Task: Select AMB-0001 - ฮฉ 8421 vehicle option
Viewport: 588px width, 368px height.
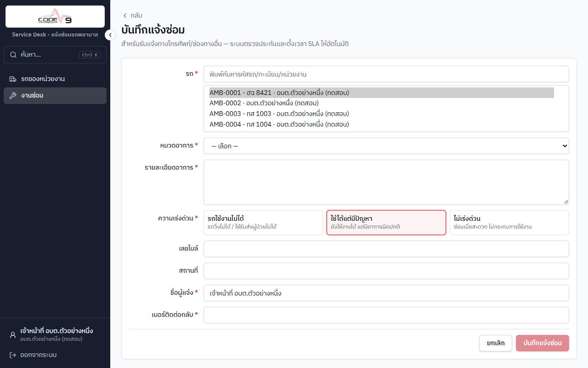Action: coord(381,93)
